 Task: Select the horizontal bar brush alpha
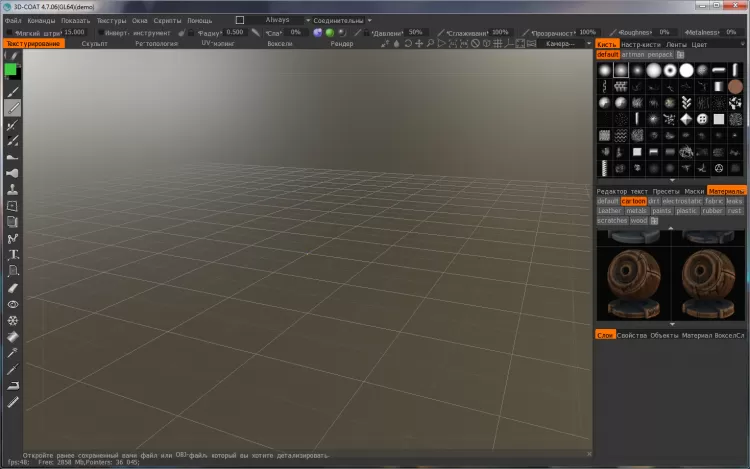pos(718,70)
